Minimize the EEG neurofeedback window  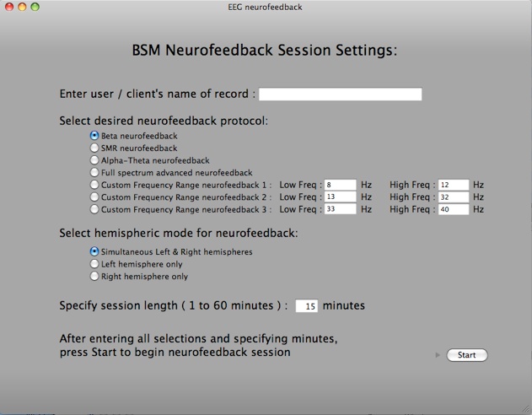(22, 7)
